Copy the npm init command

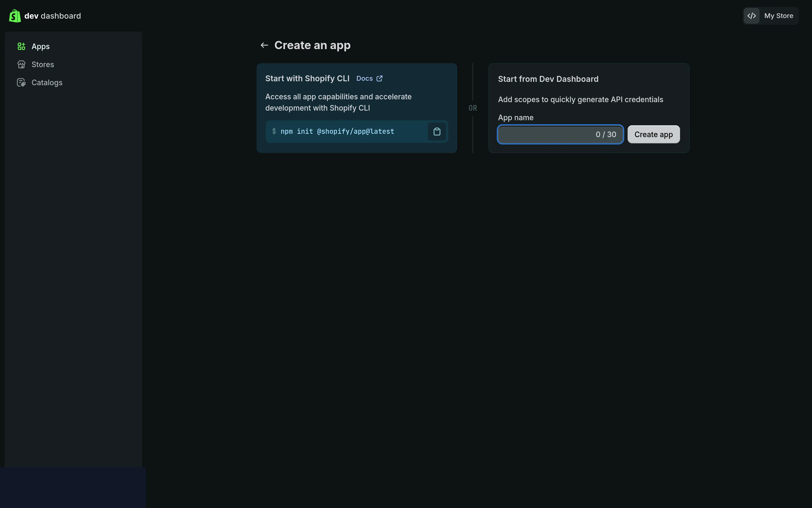437,132
